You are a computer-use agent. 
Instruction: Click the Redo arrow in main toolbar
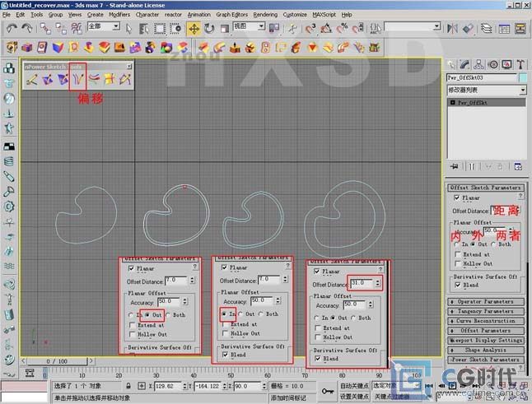coord(27,29)
